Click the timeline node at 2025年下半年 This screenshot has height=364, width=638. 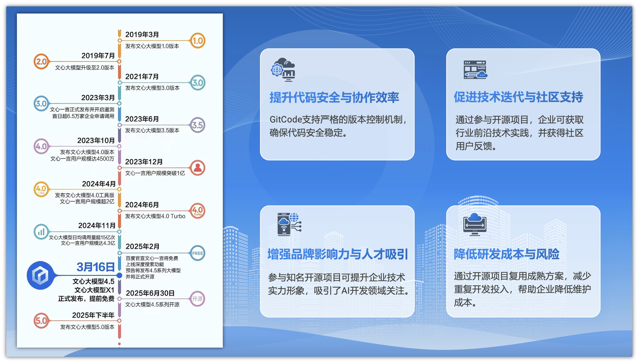tap(119, 321)
